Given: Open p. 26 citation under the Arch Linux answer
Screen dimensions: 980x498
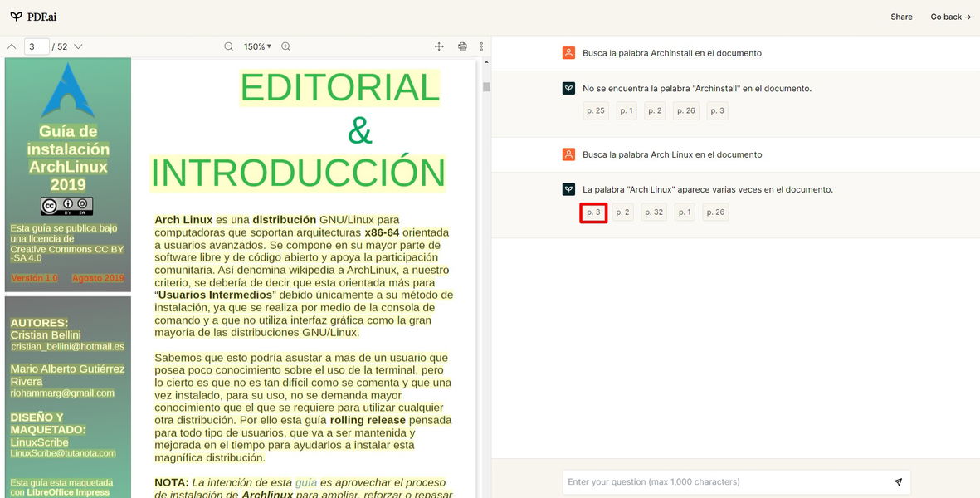Looking at the screenshot, I should 715,212.
